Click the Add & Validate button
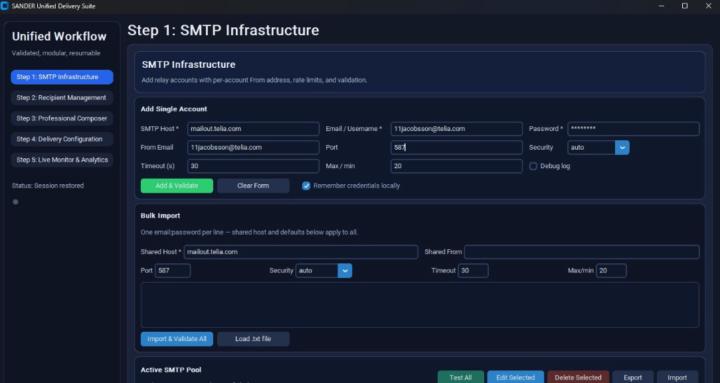Viewport: 720px width, 383px height. coord(177,186)
